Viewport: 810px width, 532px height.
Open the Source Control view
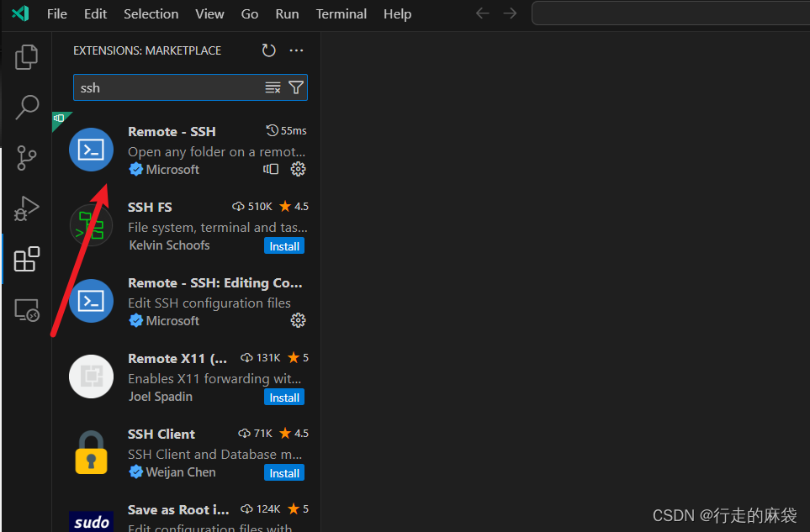coord(26,158)
